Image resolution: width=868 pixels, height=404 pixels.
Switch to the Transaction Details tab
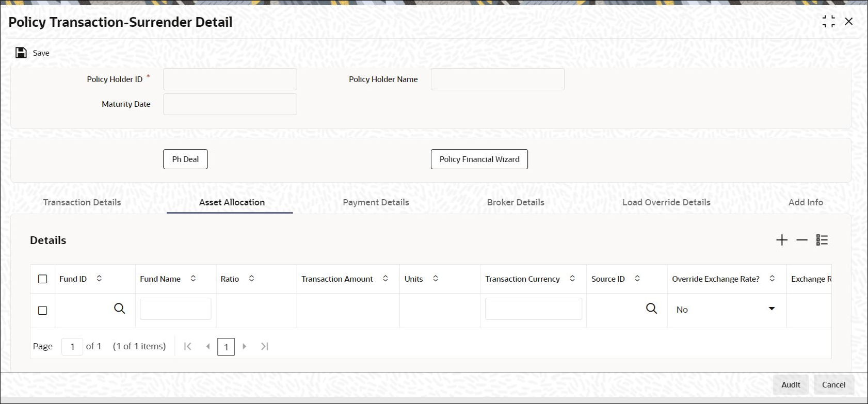82,202
